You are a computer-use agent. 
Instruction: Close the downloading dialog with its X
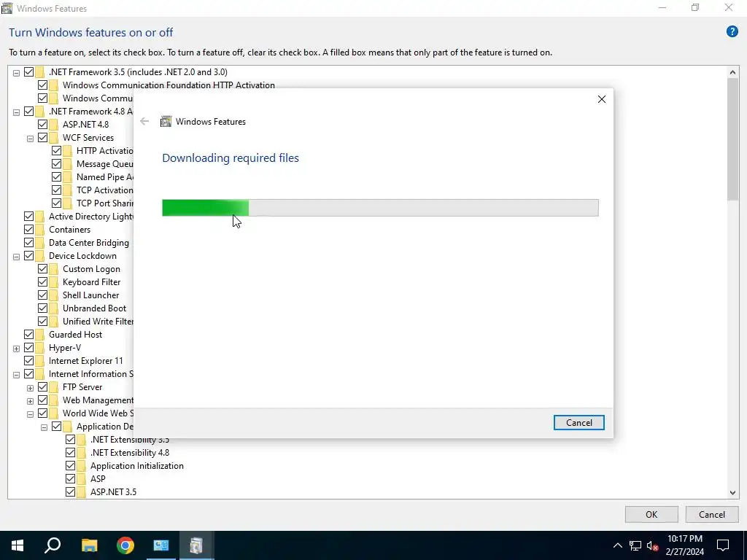click(602, 99)
